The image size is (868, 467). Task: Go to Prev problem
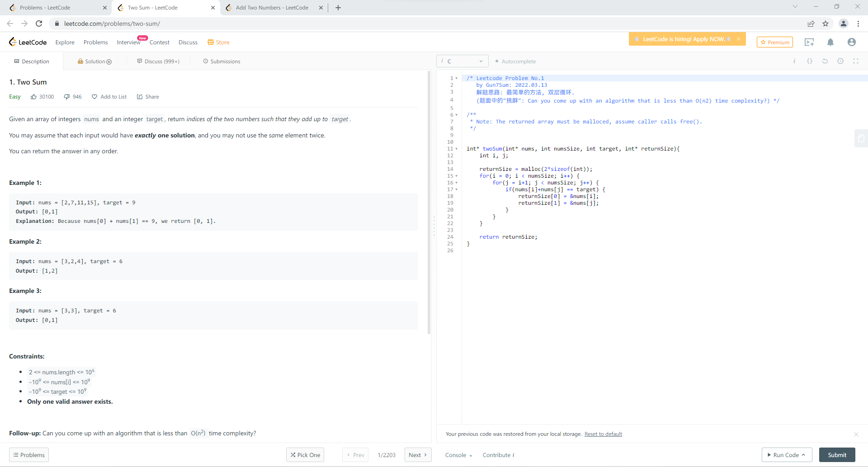355,455
